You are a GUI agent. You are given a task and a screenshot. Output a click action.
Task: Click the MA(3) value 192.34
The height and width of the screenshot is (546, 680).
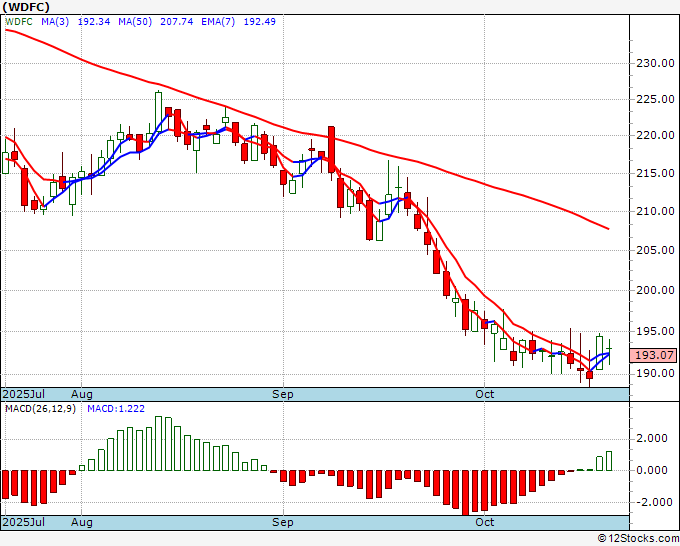(x=94, y=22)
